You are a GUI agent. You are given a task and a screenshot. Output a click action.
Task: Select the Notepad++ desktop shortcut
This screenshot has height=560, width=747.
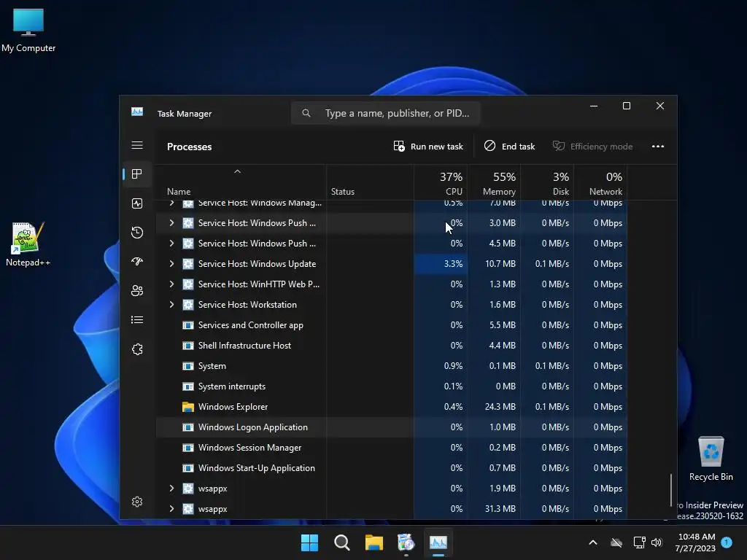pos(28,244)
